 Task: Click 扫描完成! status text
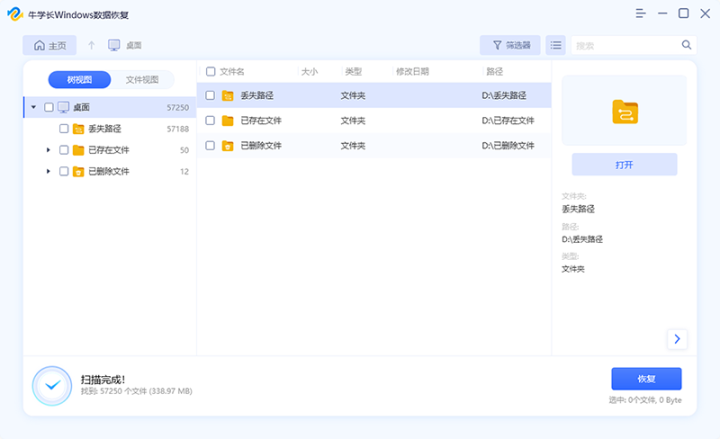pyautogui.click(x=103, y=379)
